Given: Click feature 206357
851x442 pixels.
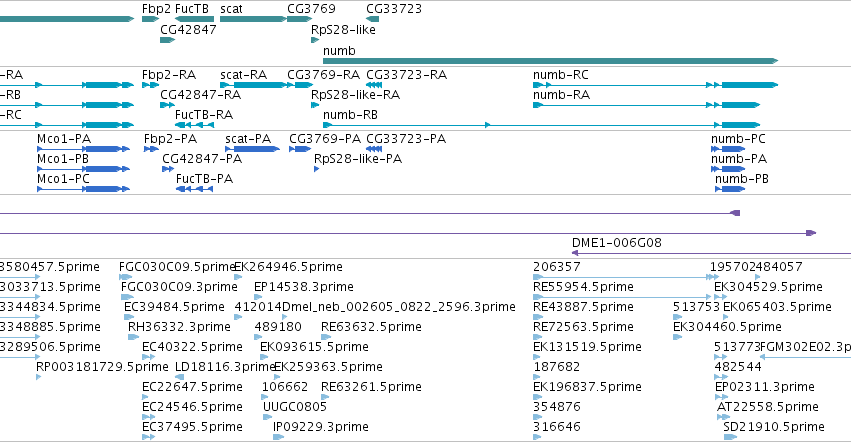Looking at the screenshot, I should coord(626,277).
